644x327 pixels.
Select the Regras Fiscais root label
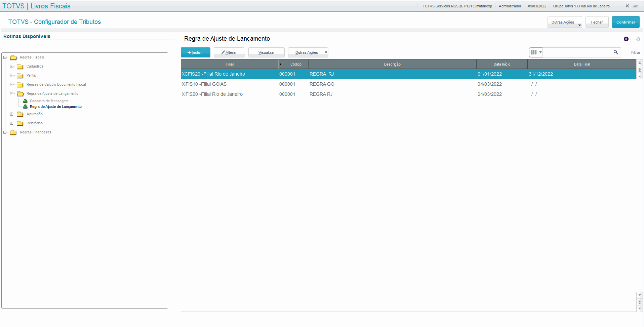coord(32,57)
